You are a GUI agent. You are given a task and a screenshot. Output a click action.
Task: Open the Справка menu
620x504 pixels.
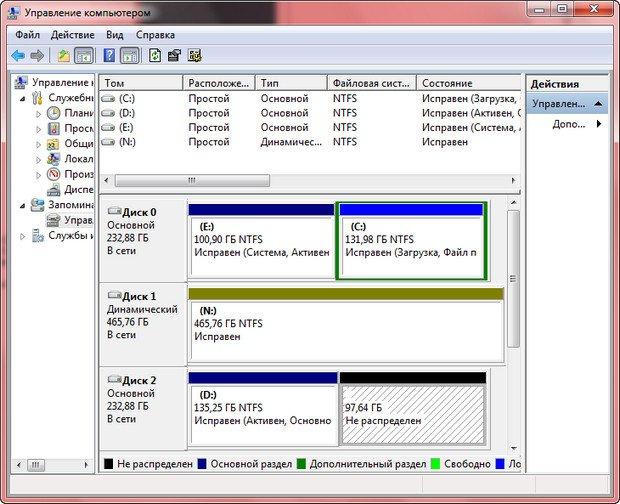click(155, 35)
